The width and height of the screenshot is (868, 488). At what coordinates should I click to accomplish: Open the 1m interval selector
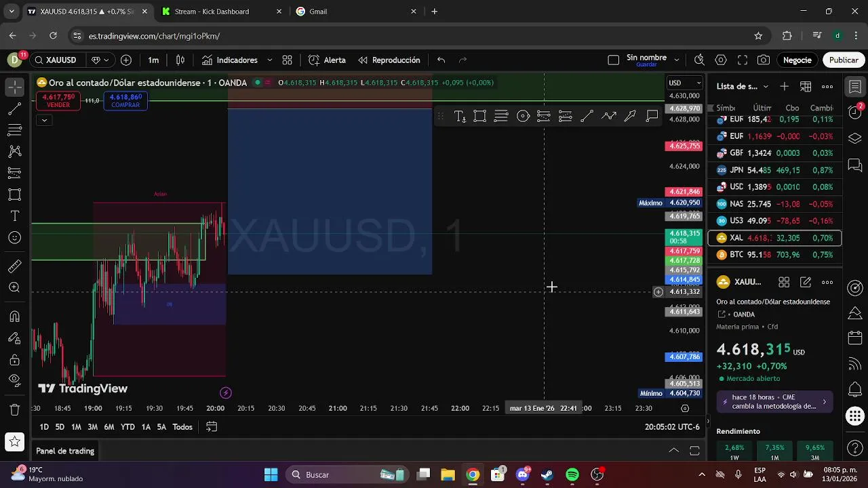(x=153, y=60)
